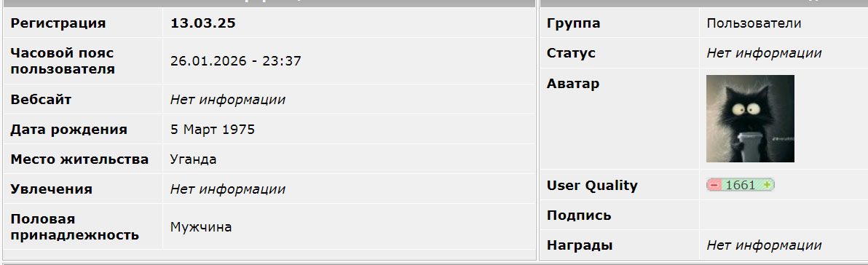Screen dimensions: 868x265
Task: Click the Уганда residence value
Action: [x=193, y=159]
